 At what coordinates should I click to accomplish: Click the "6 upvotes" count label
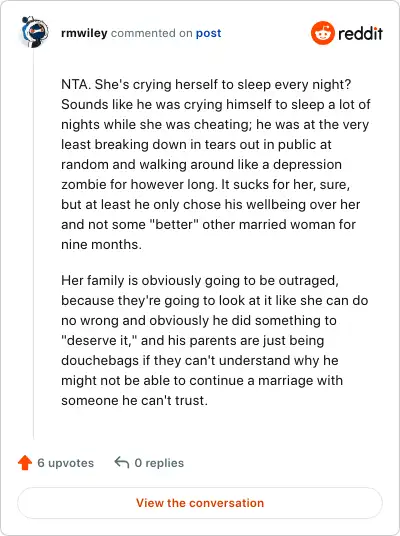(66, 463)
